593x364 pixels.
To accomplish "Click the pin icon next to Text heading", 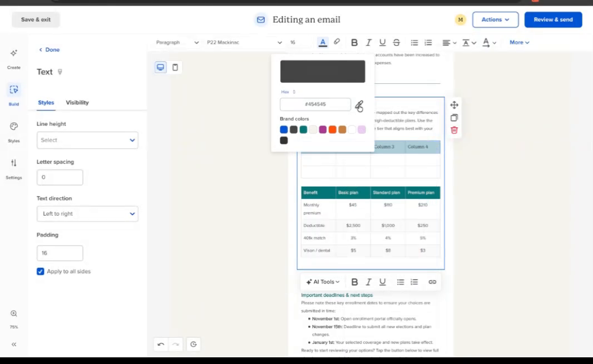I will point(60,72).
